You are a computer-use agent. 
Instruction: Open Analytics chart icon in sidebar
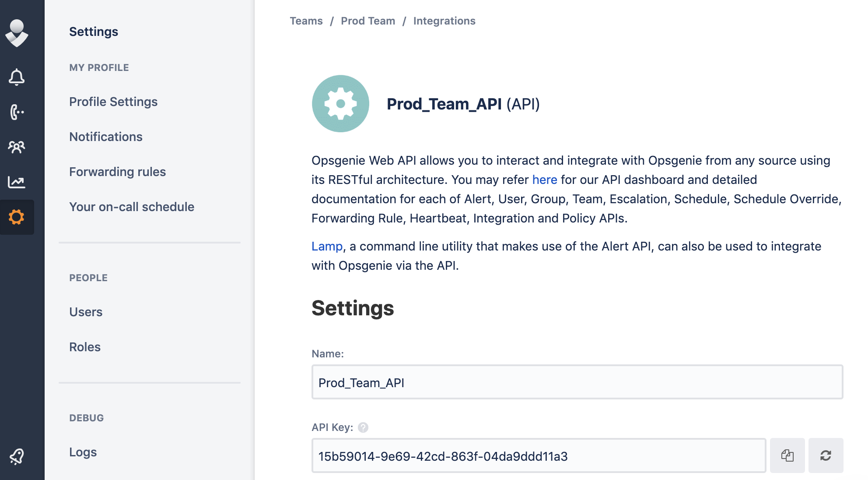pyautogui.click(x=17, y=182)
